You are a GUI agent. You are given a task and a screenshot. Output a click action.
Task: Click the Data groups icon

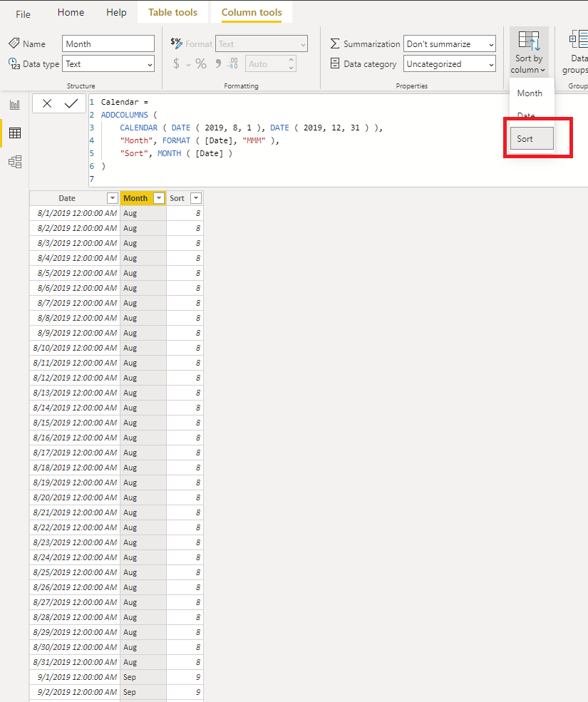pos(578,40)
